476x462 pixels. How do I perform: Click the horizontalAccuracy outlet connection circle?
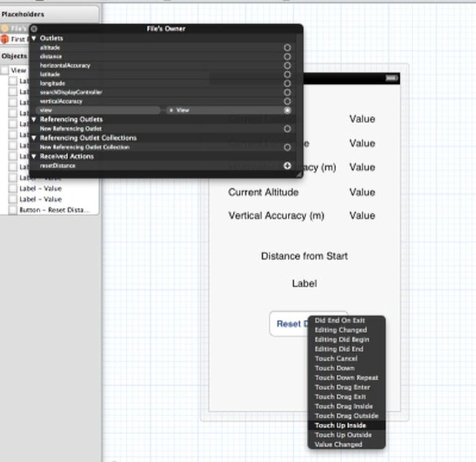point(287,66)
